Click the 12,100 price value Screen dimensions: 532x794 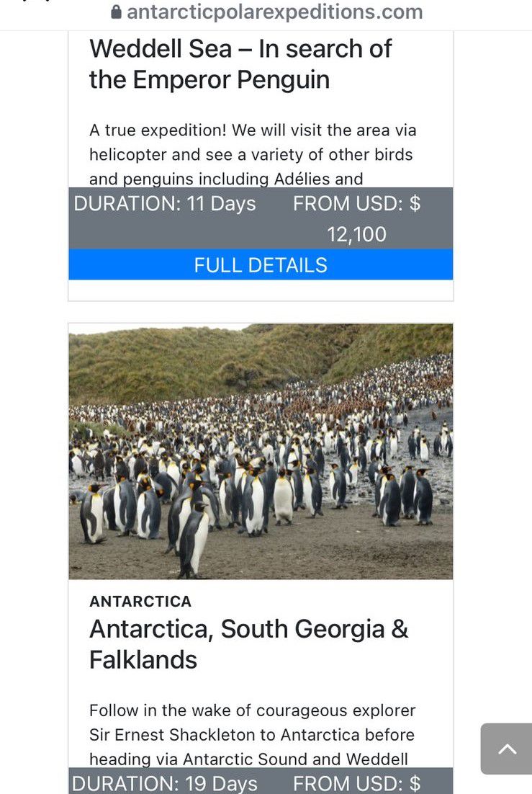[x=356, y=234]
